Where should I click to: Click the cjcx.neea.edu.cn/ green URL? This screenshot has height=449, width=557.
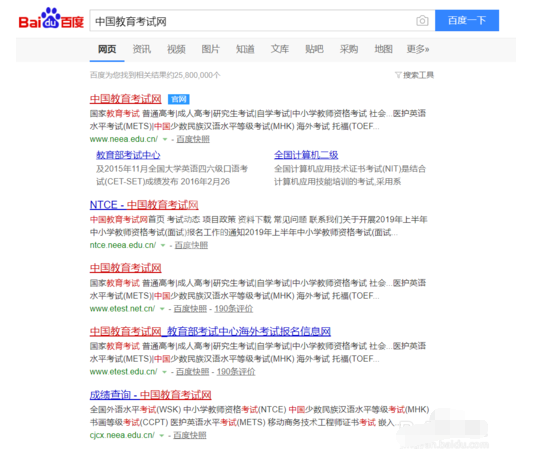(122, 435)
